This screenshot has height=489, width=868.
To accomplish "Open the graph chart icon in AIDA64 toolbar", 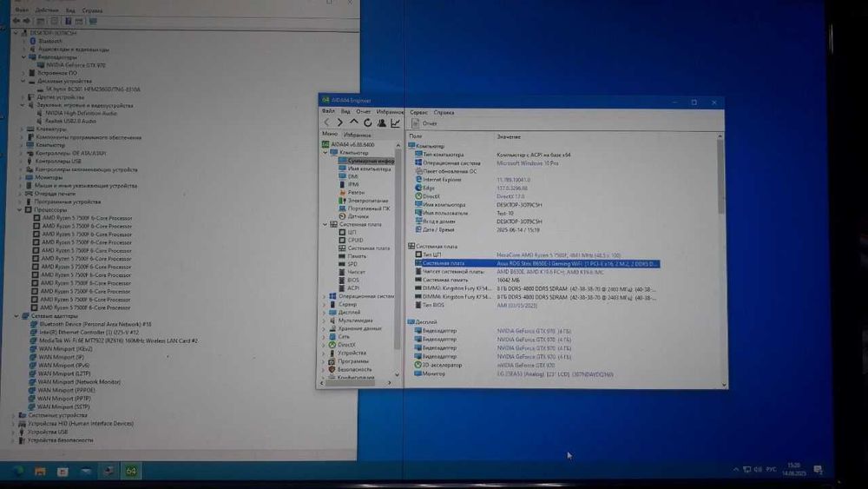I will (x=395, y=122).
